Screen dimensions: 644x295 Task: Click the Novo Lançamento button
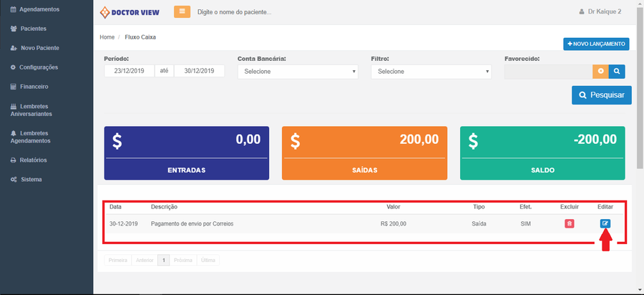[596, 44]
